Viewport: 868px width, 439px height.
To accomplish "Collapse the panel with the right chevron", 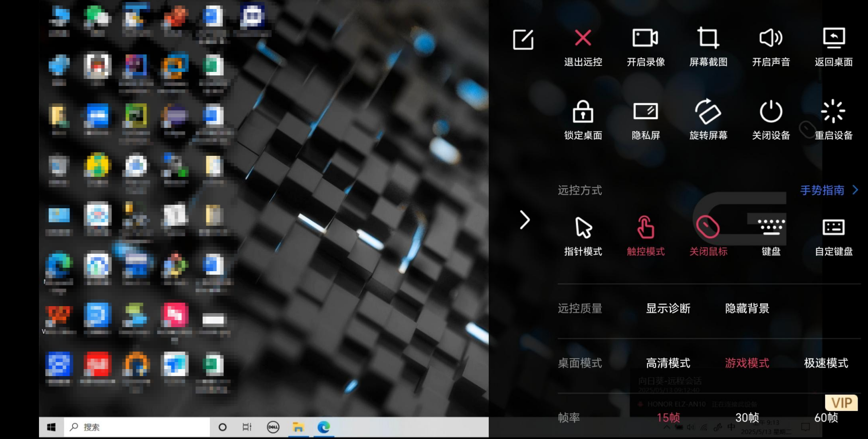I will pyautogui.click(x=524, y=220).
